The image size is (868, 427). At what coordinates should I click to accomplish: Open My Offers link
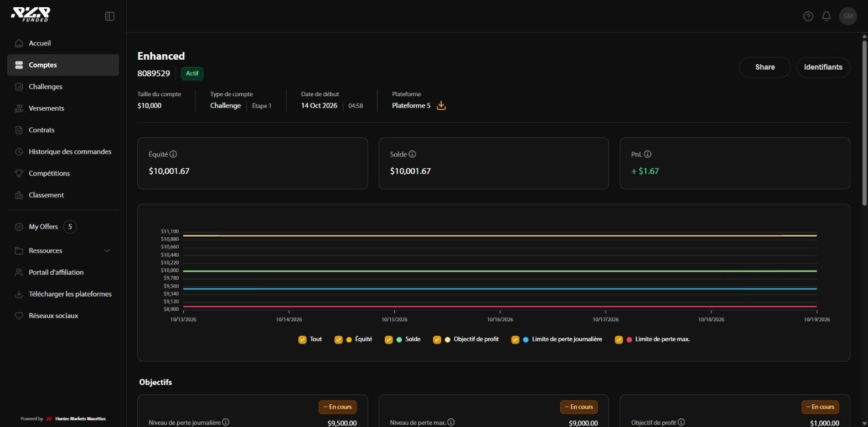click(x=43, y=227)
